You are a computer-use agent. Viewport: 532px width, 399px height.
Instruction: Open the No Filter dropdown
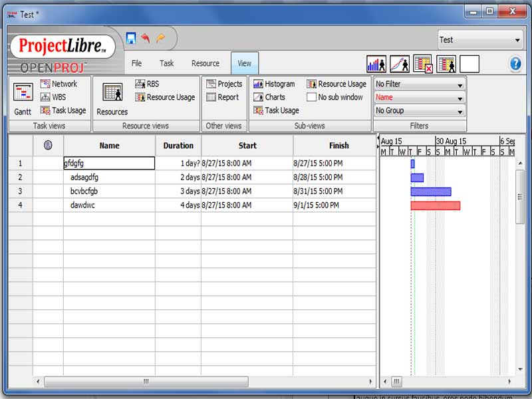pos(419,84)
